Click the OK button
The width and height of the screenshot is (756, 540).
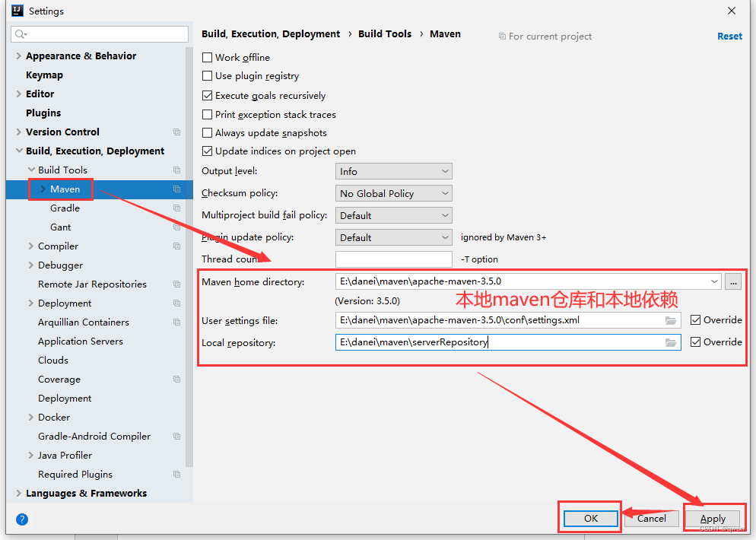[591, 518]
